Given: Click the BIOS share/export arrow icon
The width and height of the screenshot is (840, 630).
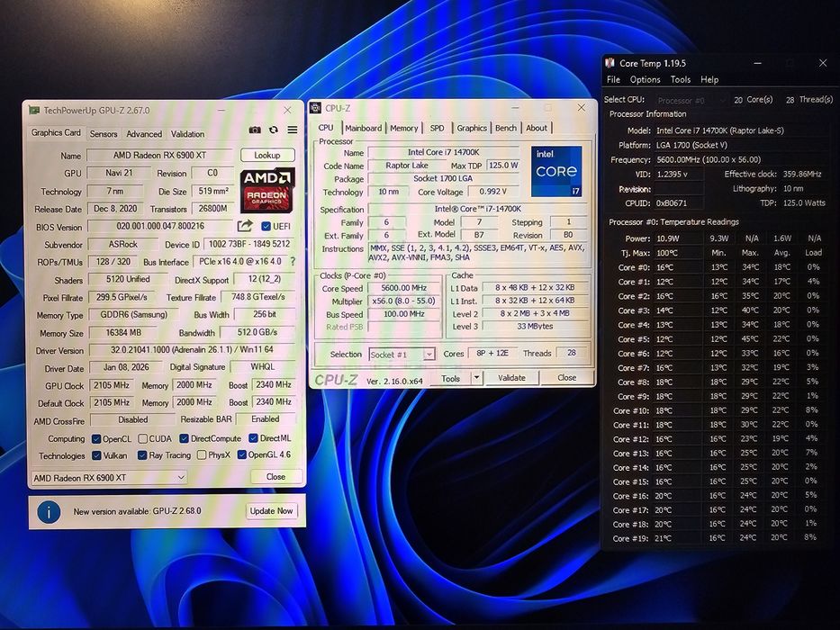Looking at the screenshot, I should click(245, 226).
